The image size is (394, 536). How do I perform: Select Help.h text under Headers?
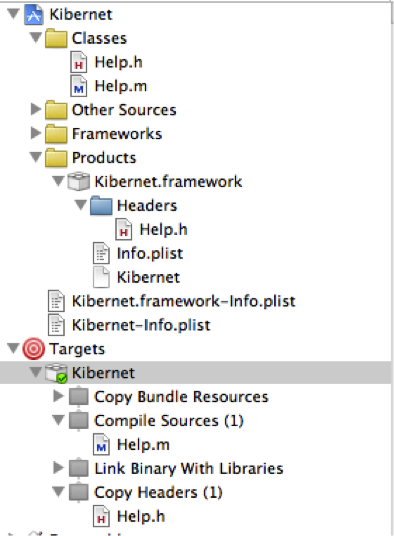click(163, 230)
